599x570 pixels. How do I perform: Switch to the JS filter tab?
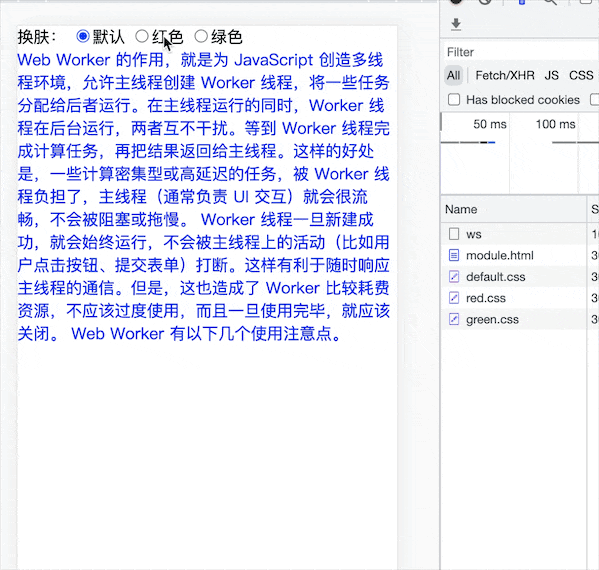551,75
